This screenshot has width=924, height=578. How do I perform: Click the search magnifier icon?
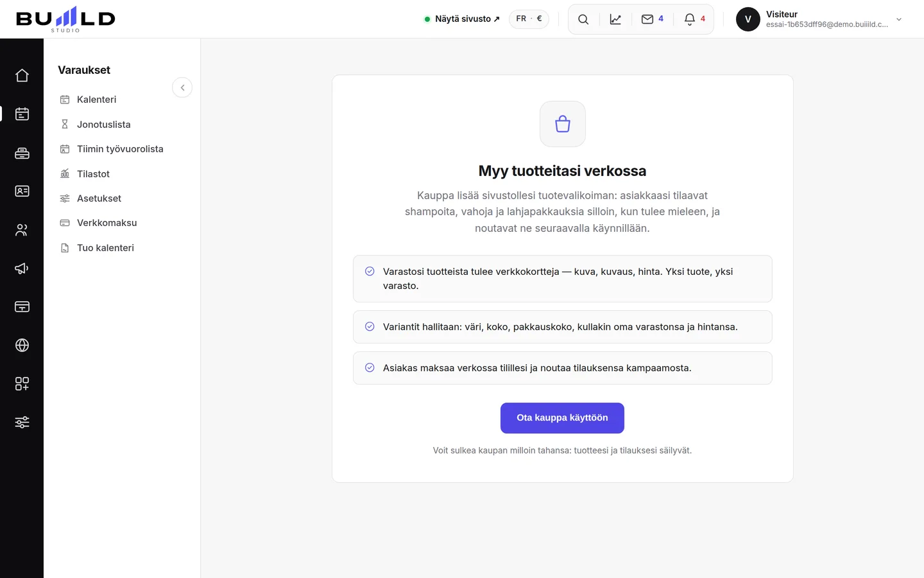click(x=583, y=19)
